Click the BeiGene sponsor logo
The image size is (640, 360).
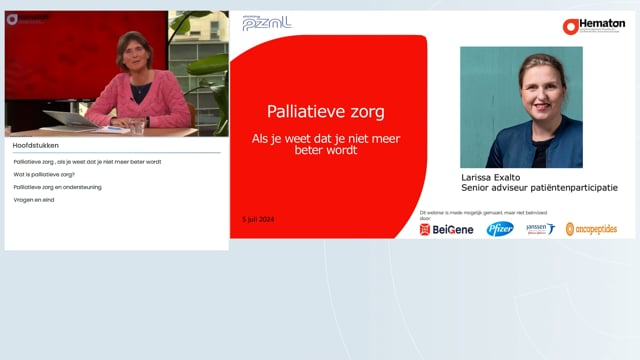(x=447, y=230)
